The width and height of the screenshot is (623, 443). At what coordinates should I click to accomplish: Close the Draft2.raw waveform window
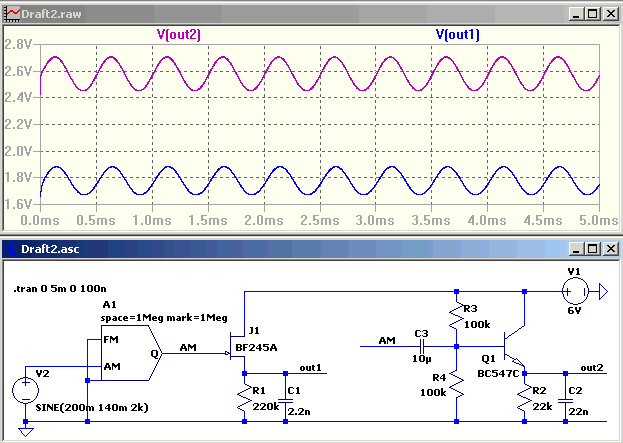611,14
